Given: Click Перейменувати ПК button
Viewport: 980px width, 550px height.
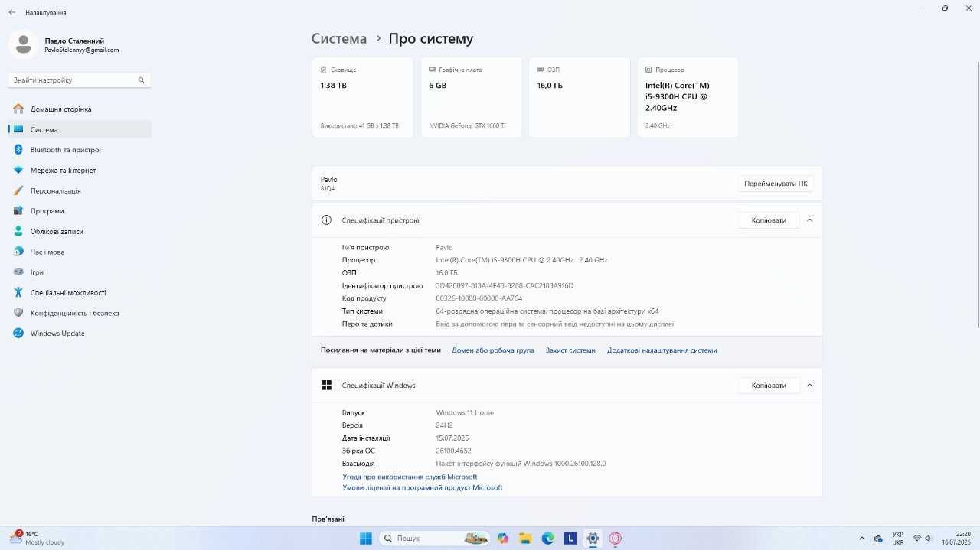Looking at the screenshot, I should [x=776, y=184].
